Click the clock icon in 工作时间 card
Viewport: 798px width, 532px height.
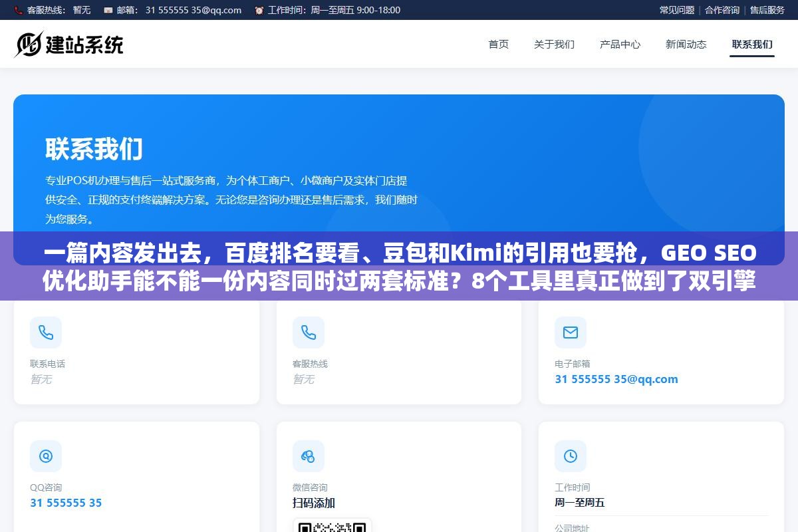click(x=571, y=456)
